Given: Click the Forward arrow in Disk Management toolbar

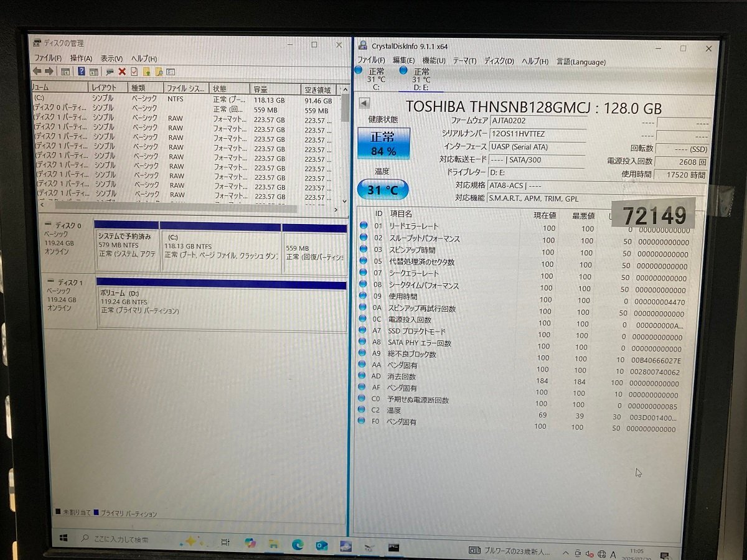Looking at the screenshot, I should [49, 72].
